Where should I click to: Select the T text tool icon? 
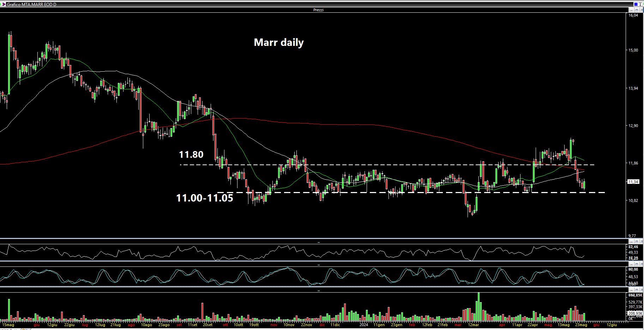(x=640, y=4)
